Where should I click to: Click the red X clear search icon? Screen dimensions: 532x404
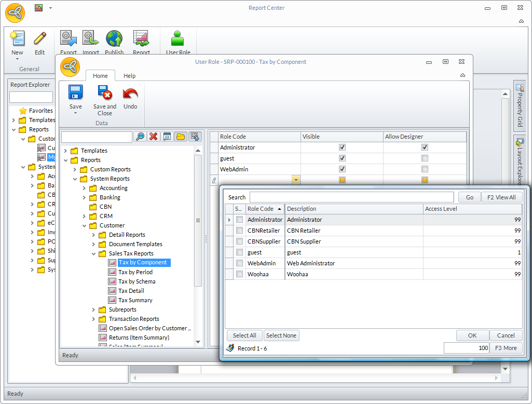click(x=154, y=137)
